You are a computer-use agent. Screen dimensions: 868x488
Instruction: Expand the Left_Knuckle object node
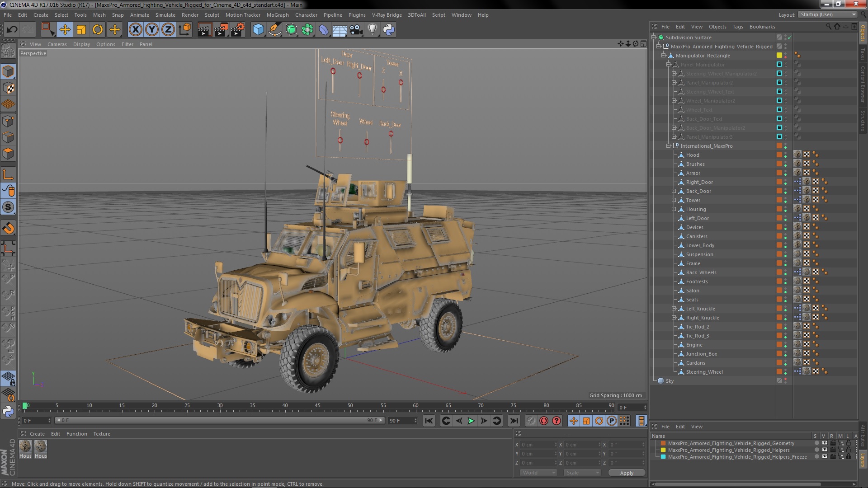tap(674, 309)
